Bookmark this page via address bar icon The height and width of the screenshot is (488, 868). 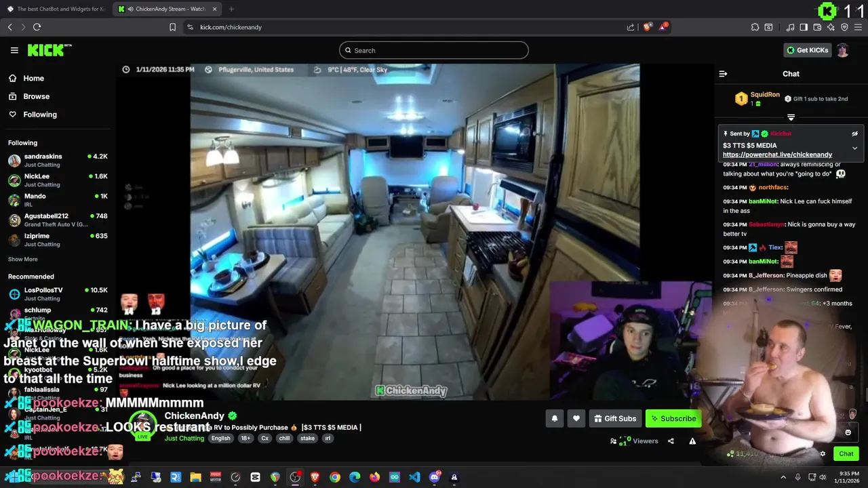(172, 27)
